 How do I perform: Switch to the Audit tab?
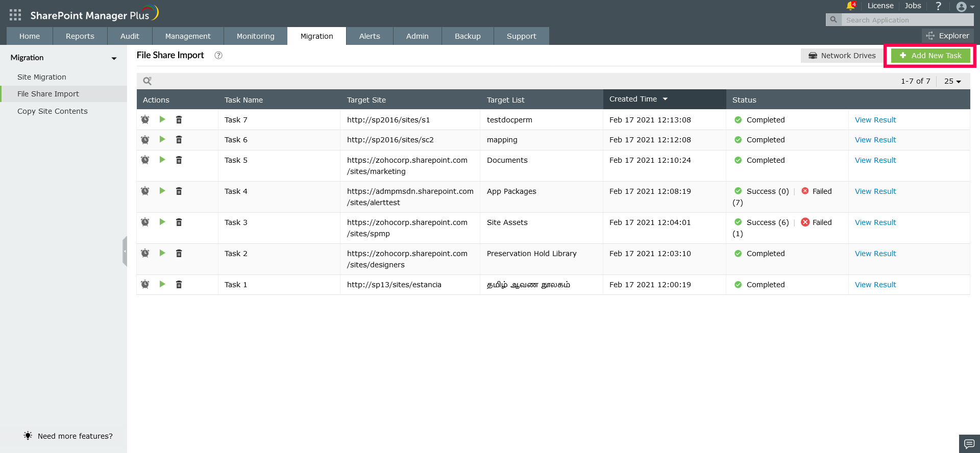(x=130, y=36)
